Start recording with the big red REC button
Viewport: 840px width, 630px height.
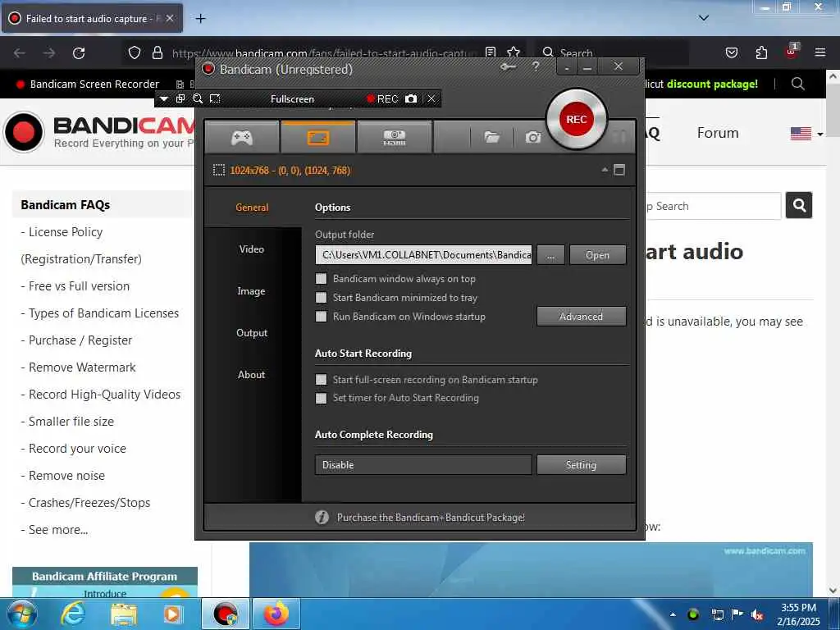click(x=577, y=119)
